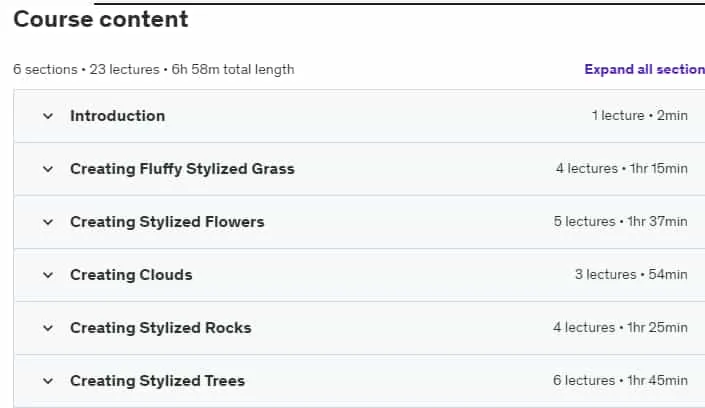The image size is (705, 408).
Task: Open the Creating Fluffy Stylized Grass title
Action: coord(182,169)
